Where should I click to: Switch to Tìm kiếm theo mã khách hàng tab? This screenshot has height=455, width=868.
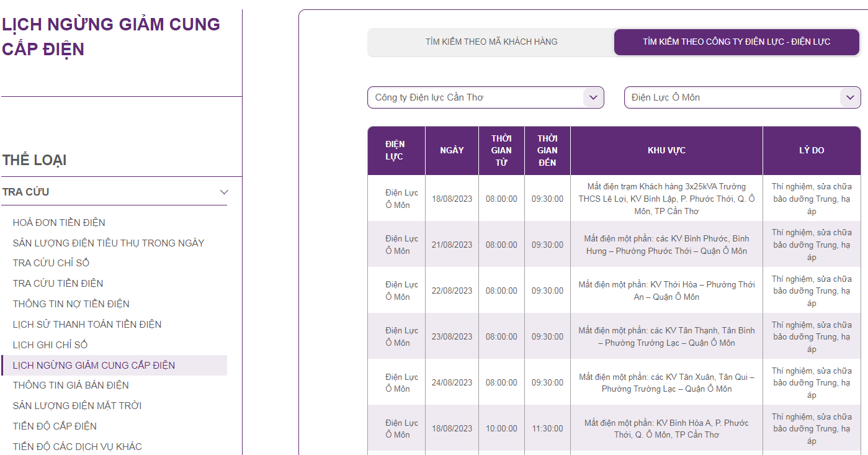(x=491, y=42)
